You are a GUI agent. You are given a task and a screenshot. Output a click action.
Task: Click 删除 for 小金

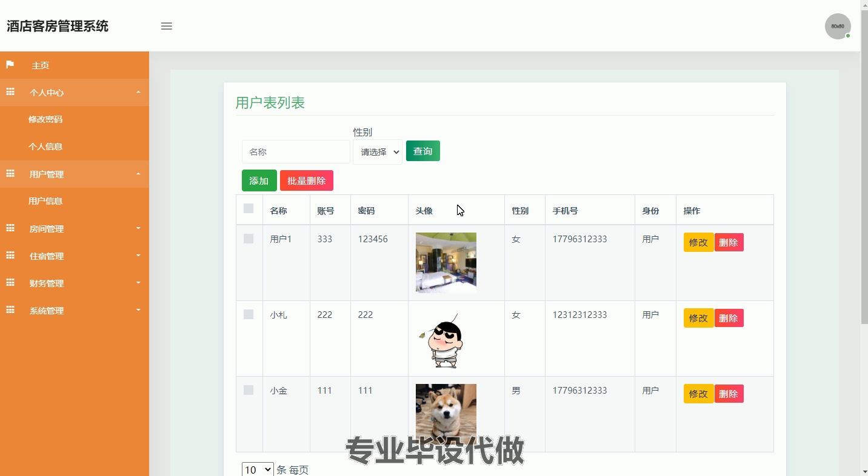click(729, 394)
